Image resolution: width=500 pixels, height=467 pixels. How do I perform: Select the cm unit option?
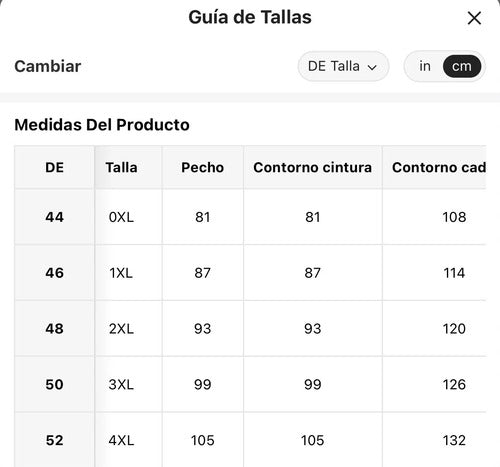pyautogui.click(x=462, y=66)
